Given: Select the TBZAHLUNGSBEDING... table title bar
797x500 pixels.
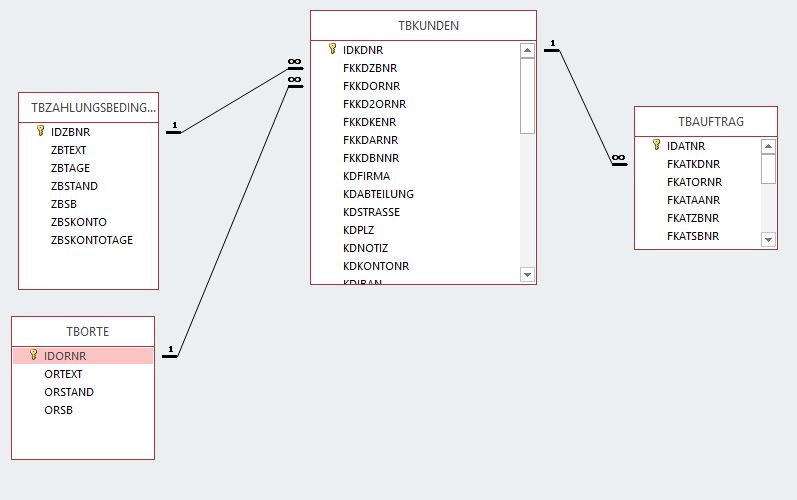Looking at the screenshot, I should [x=88, y=108].
